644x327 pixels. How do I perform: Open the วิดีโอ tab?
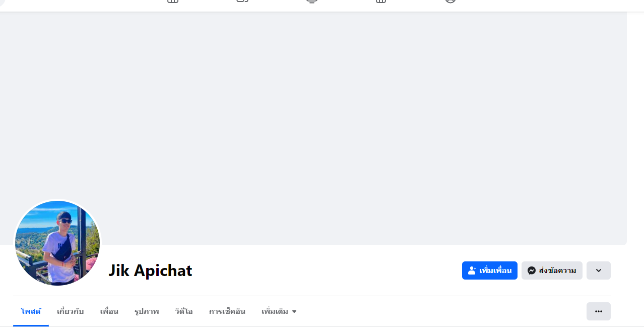[x=184, y=311]
